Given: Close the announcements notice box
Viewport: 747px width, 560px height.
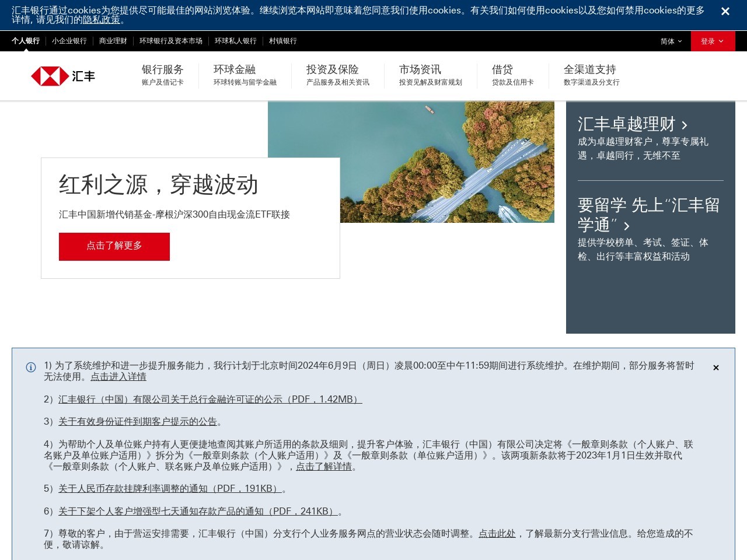Looking at the screenshot, I should 716,367.
